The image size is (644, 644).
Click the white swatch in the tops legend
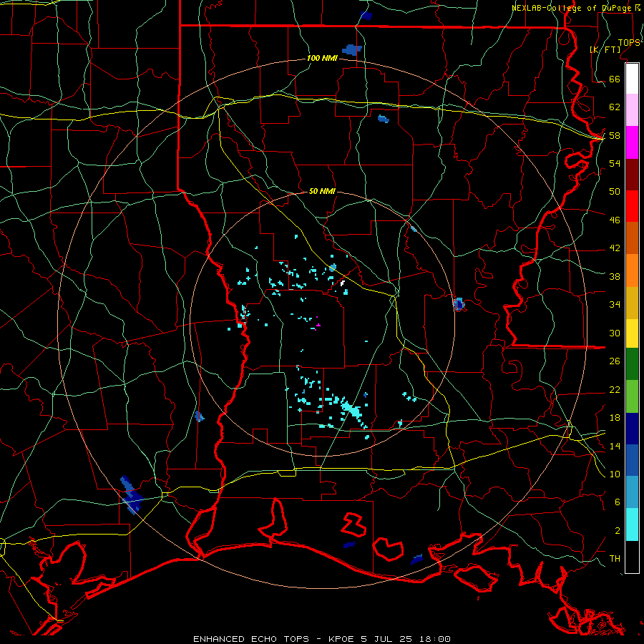(x=632, y=79)
